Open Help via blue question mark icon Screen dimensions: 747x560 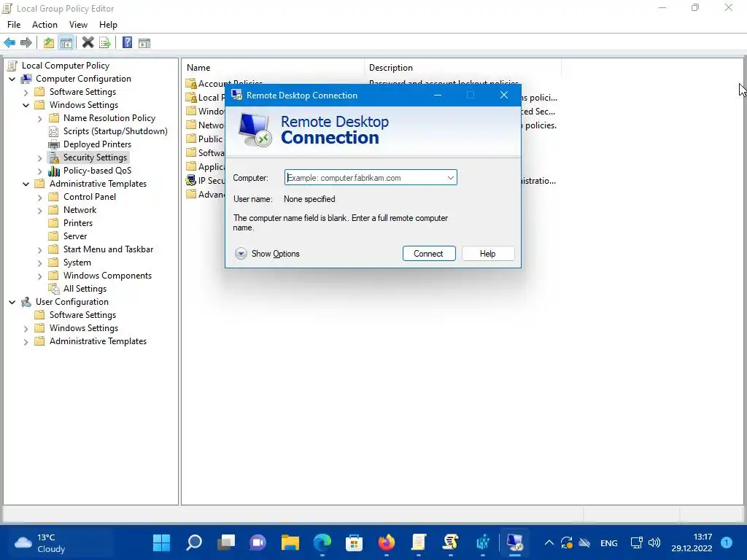(127, 43)
